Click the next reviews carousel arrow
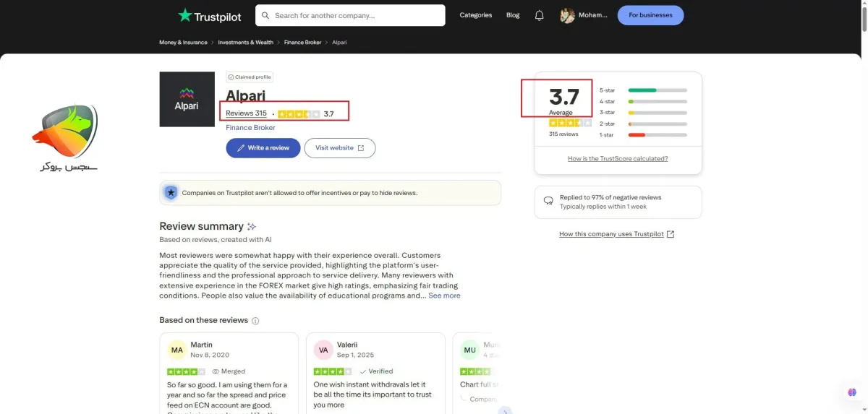Image resolution: width=868 pixels, height=414 pixels. click(x=505, y=410)
